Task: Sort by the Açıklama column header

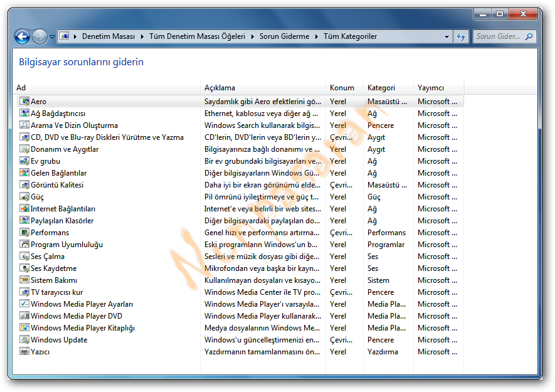Action: pyautogui.click(x=263, y=88)
